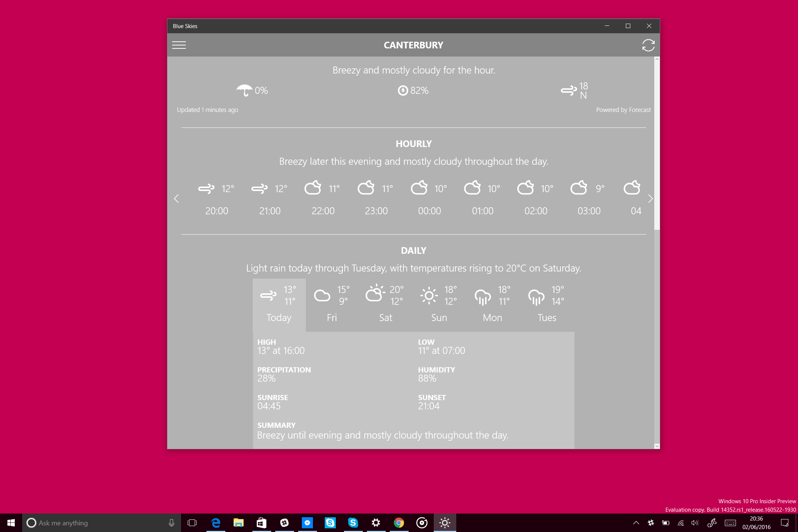
Task: Open the Windows Store from the taskbar
Action: (262, 523)
